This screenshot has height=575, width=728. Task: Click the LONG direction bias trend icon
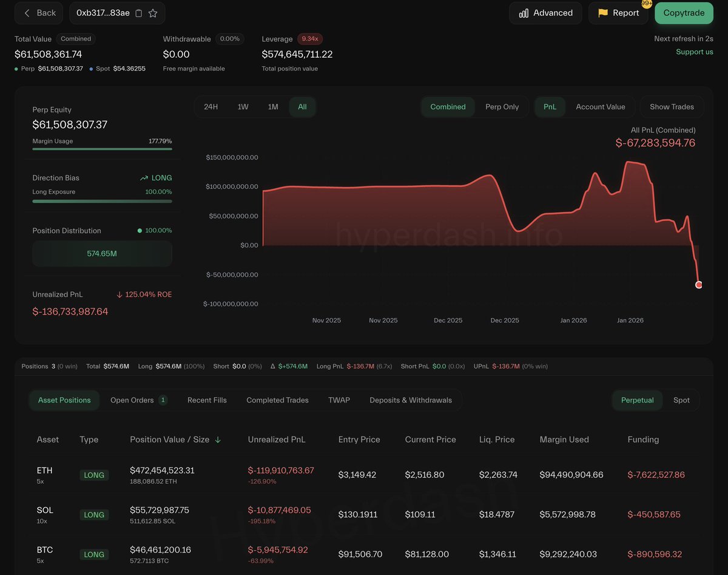click(144, 178)
